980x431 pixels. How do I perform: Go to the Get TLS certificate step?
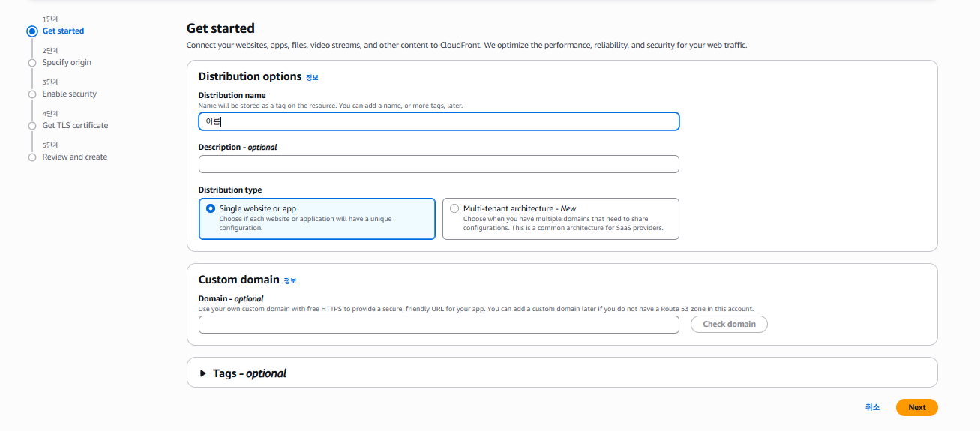point(75,125)
